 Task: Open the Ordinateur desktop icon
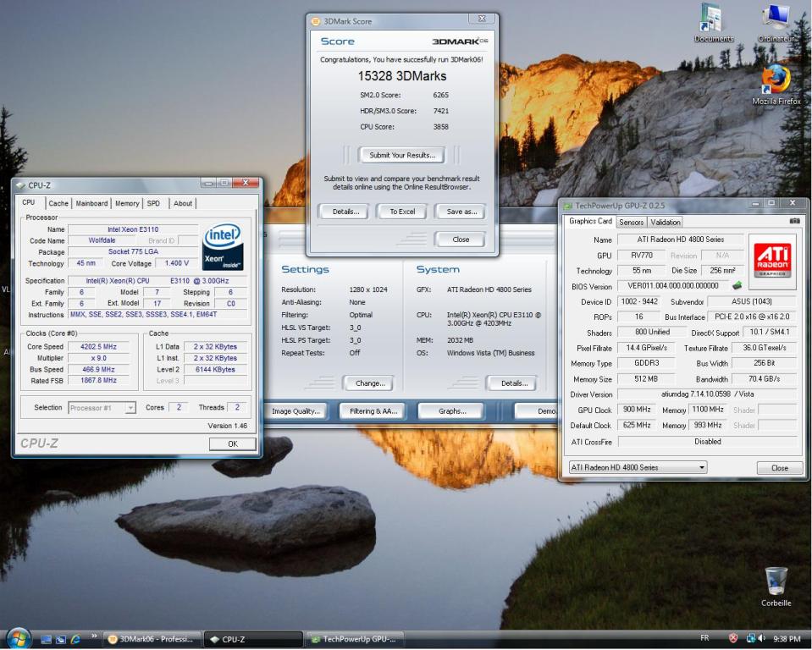[776, 24]
